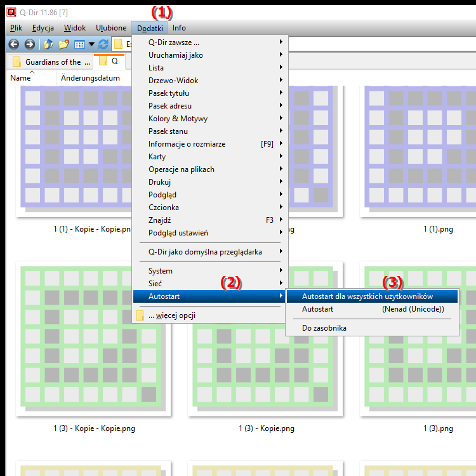Choose Do zasobnika option
476x476 pixels.
(x=372, y=328)
